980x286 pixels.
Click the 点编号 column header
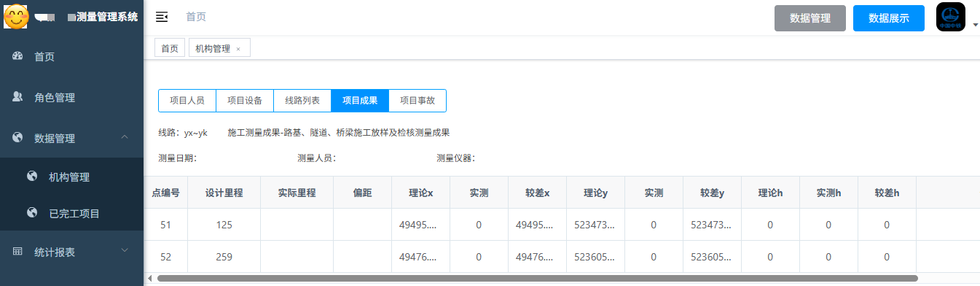(165, 193)
